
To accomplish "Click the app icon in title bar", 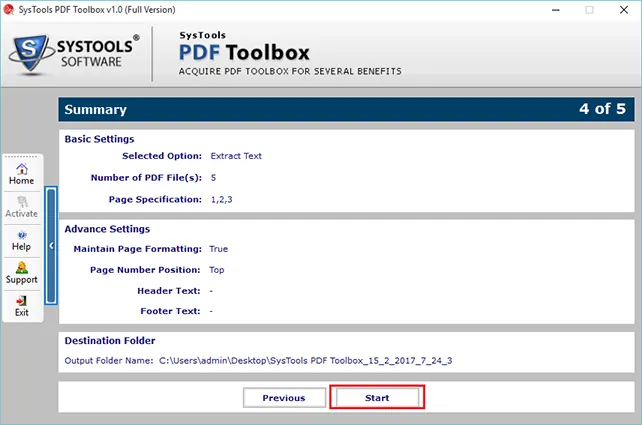I will 8,9.
